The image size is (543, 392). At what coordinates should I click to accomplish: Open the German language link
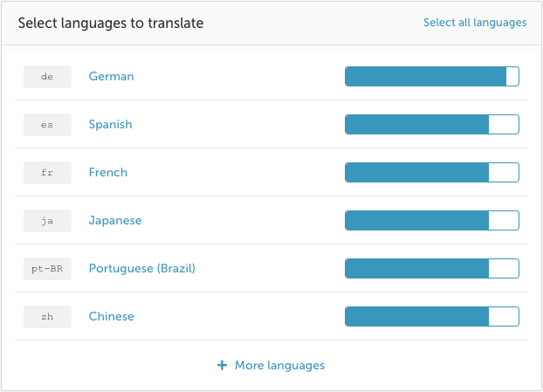pyautogui.click(x=111, y=76)
